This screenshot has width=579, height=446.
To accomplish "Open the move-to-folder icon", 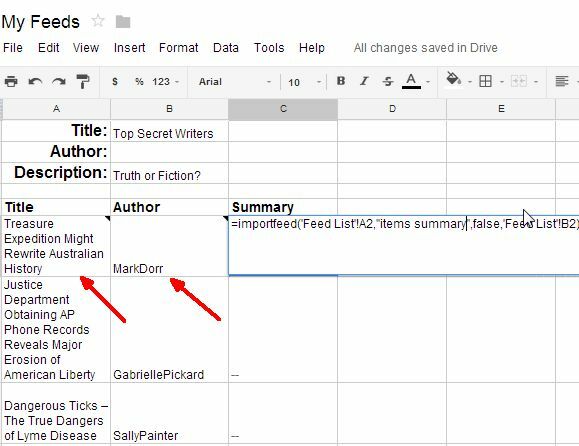I will pos(123,22).
